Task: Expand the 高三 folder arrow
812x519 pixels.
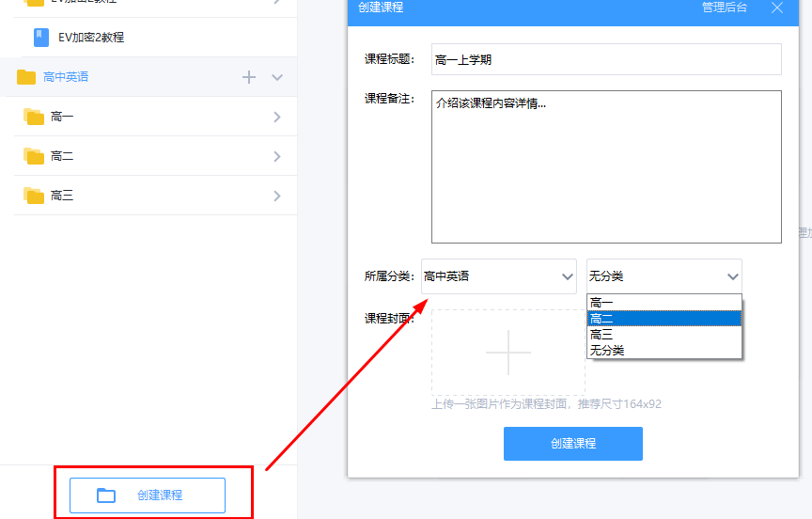Action: [x=277, y=197]
